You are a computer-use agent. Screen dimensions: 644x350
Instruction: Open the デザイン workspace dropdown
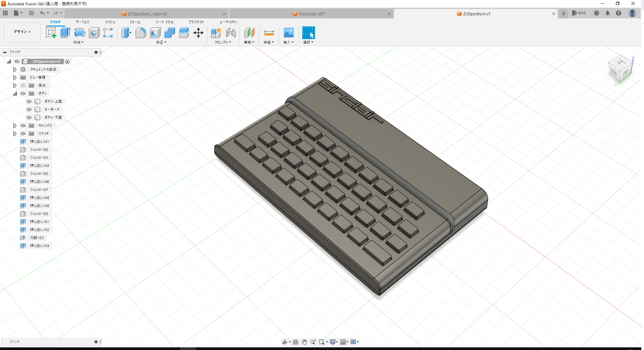click(x=22, y=32)
